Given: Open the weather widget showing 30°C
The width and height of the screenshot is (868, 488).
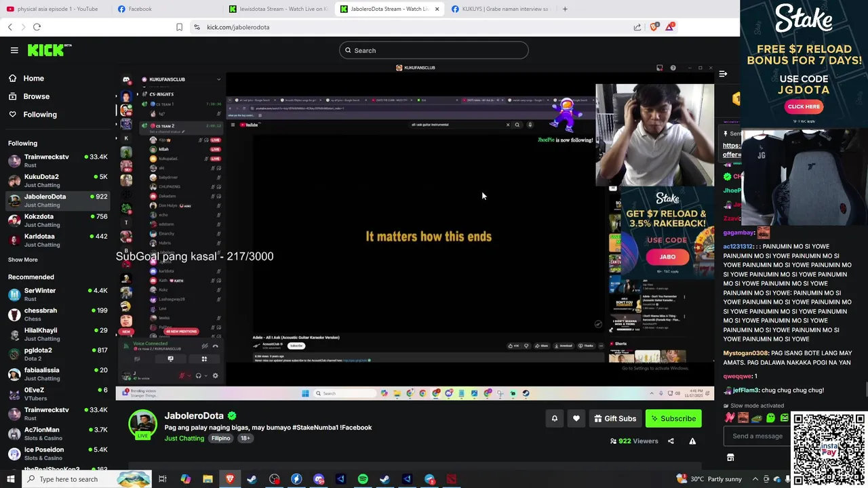Looking at the screenshot, I should coord(709,479).
